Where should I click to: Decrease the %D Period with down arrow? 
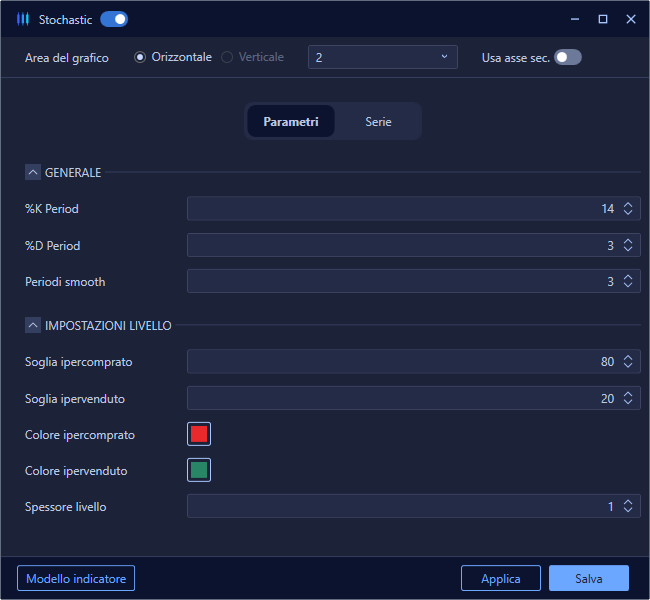point(628,249)
